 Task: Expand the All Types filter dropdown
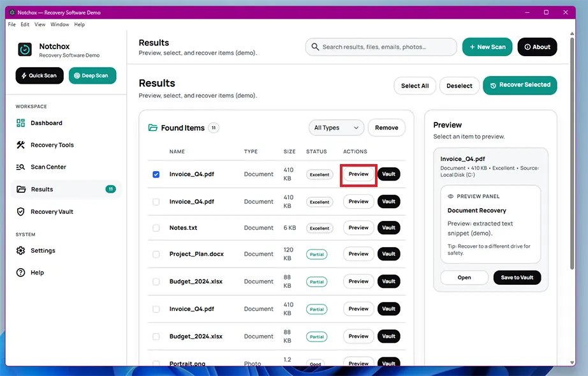click(336, 128)
